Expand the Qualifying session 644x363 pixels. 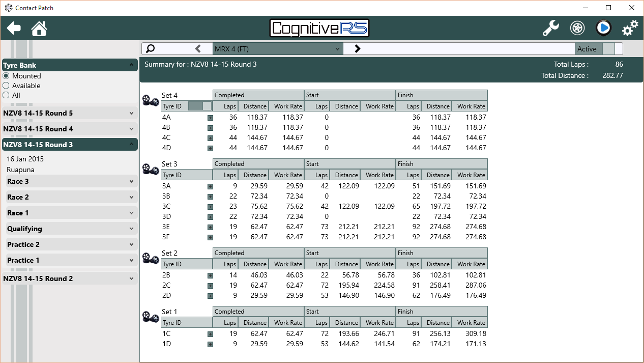click(x=71, y=229)
